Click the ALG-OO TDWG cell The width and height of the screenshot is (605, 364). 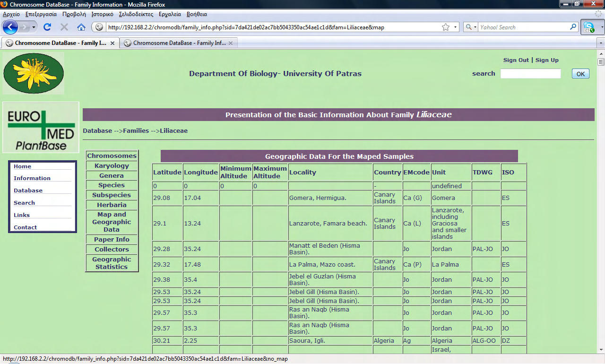485,341
